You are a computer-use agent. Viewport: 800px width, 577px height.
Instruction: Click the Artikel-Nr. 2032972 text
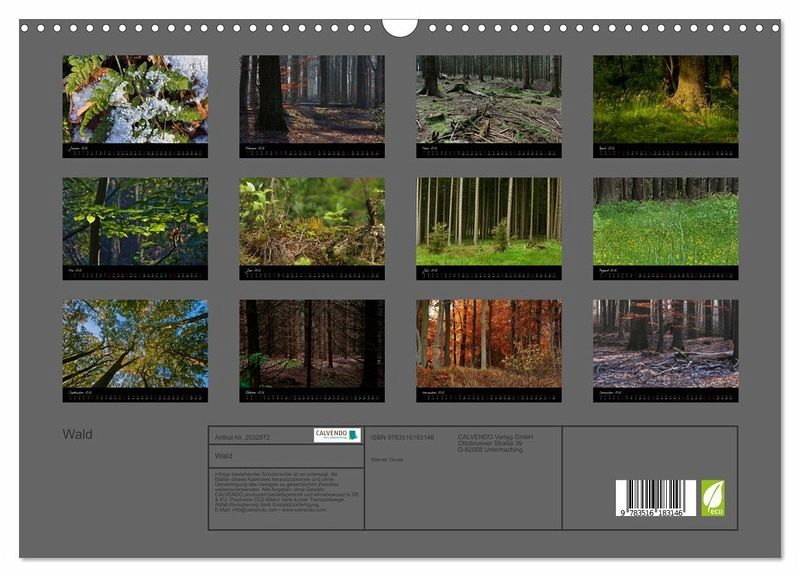242,437
